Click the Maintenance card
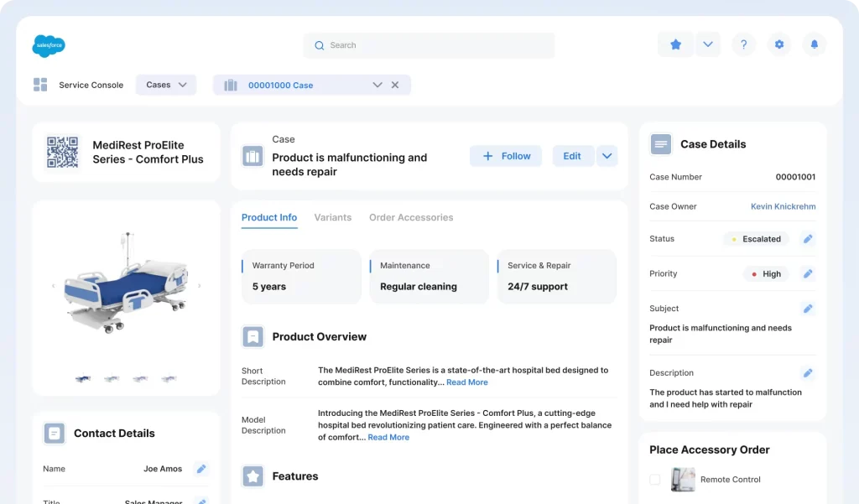The image size is (859, 504). (429, 276)
